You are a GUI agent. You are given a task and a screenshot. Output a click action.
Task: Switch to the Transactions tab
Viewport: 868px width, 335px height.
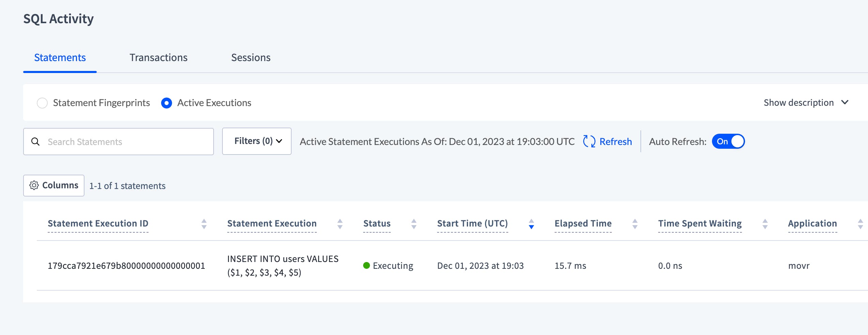tap(158, 58)
